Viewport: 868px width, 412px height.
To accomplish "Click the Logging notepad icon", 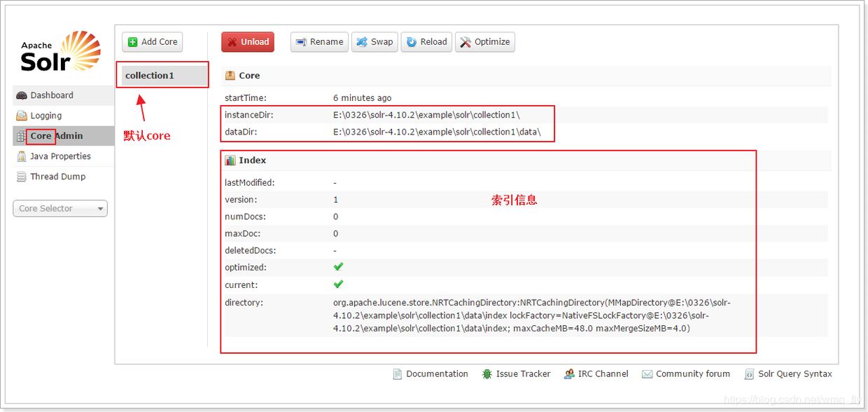I will coord(22,116).
